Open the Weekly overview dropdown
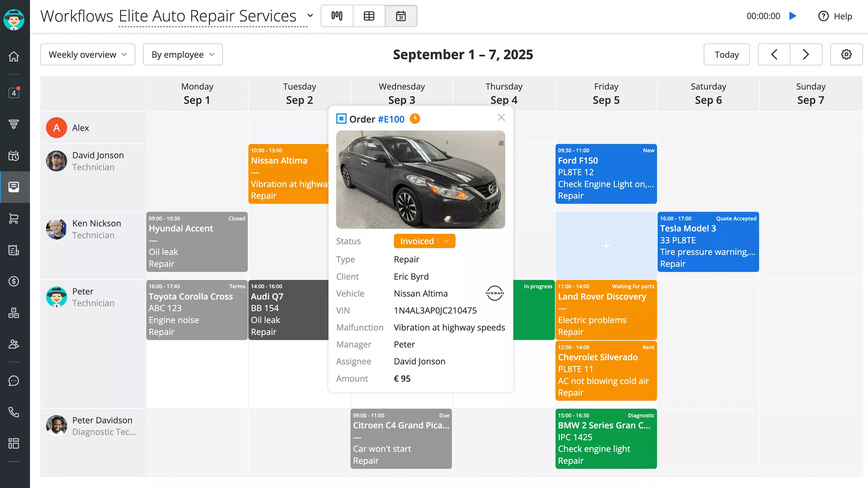The image size is (868, 488). [87, 54]
